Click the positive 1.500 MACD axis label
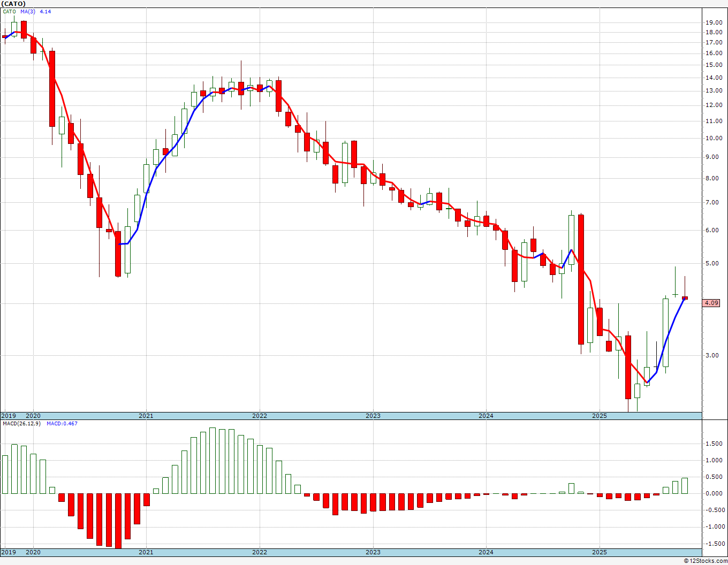 715,444
